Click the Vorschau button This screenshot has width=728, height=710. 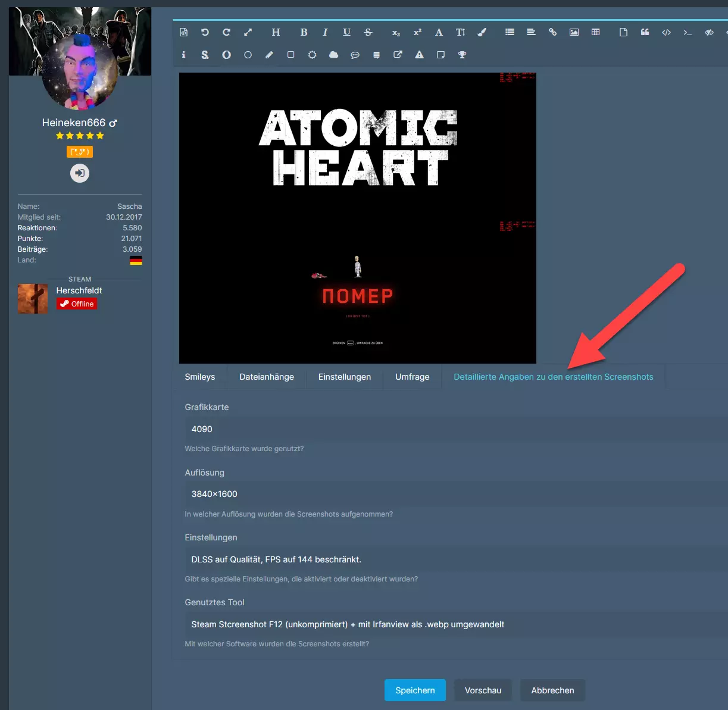tap(483, 690)
